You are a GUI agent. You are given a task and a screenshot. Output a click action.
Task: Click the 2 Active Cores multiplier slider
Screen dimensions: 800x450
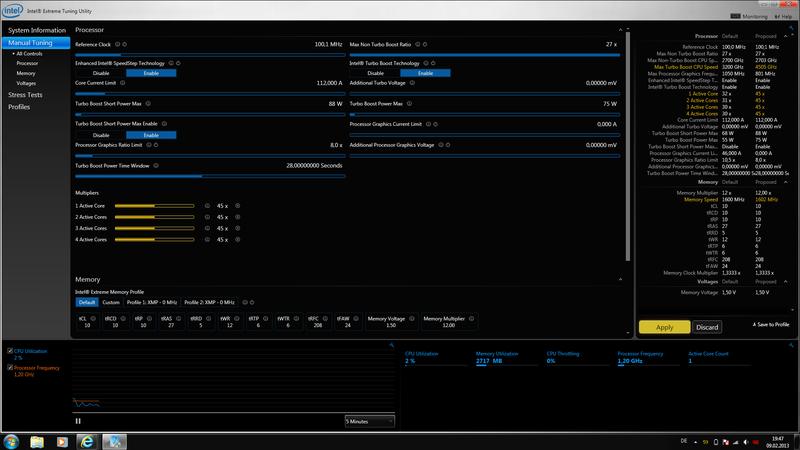tap(155, 217)
